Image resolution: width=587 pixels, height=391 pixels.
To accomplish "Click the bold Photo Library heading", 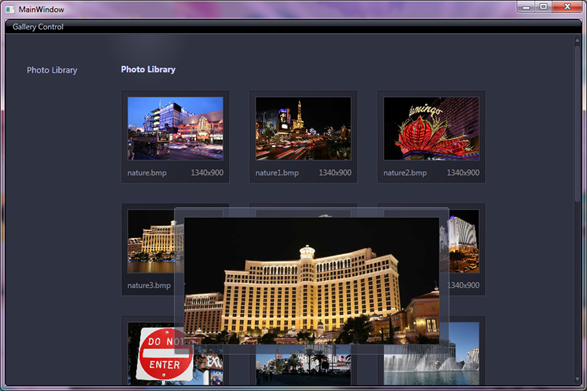I will tap(148, 69).
